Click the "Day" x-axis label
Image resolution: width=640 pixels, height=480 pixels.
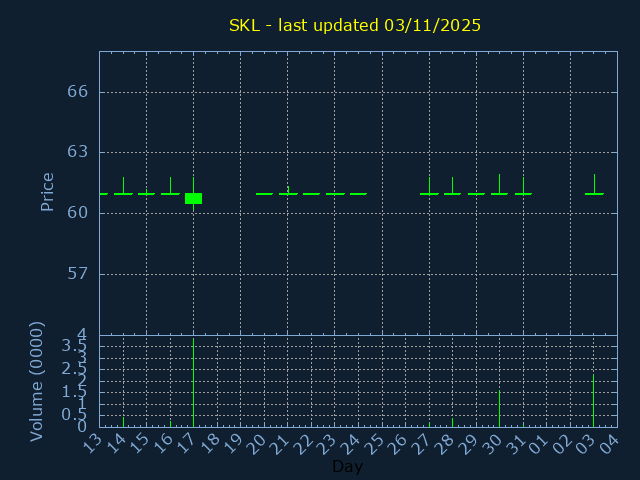347,466
